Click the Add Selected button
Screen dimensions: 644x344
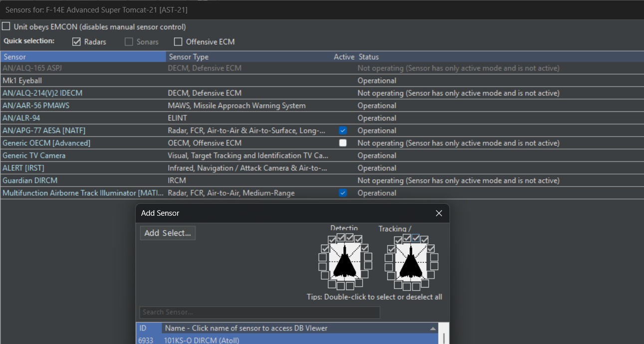click(168, 233)
